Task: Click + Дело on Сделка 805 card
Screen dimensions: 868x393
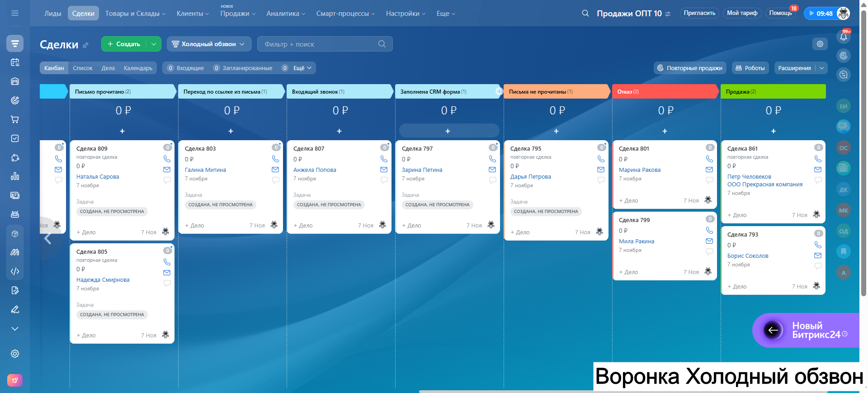Action: (x=86, y=335)
